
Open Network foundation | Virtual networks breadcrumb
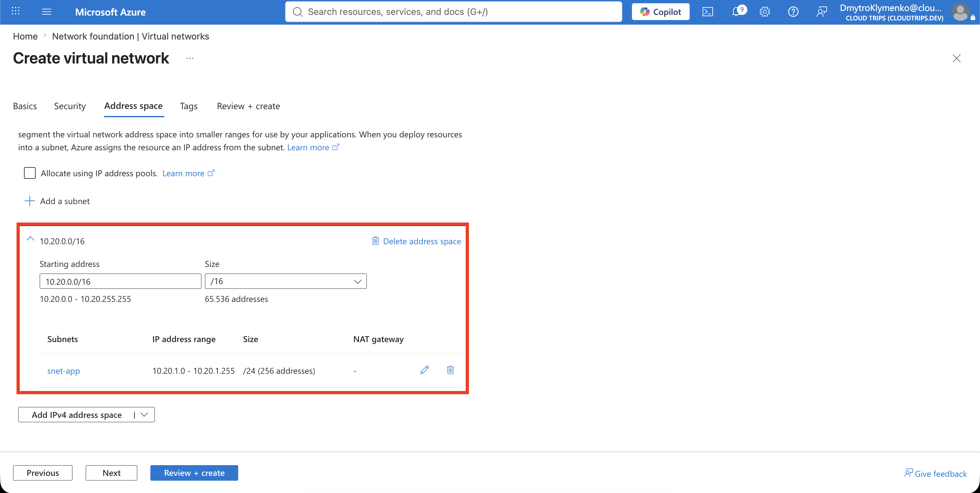(x=131, y=36)
